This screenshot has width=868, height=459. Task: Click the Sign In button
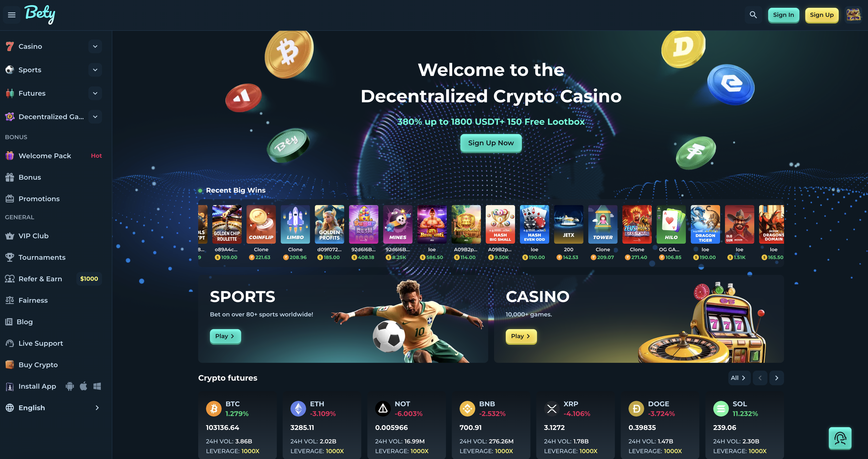point(784,15)
